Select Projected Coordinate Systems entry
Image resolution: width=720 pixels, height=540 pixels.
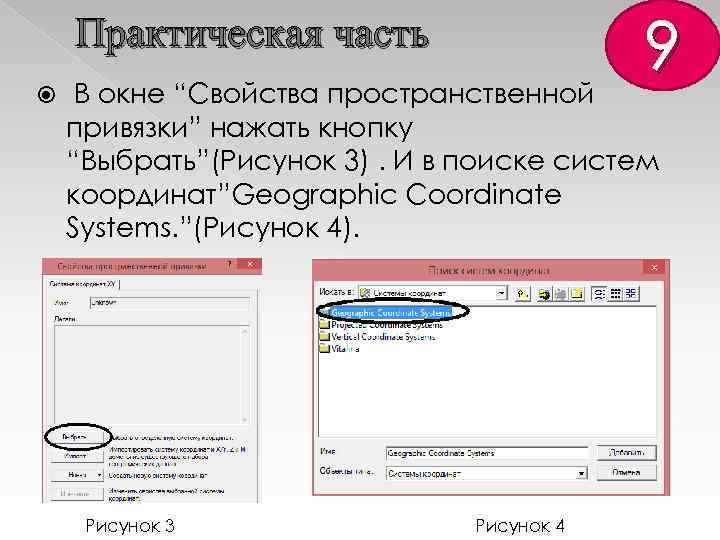click(387, 325)
